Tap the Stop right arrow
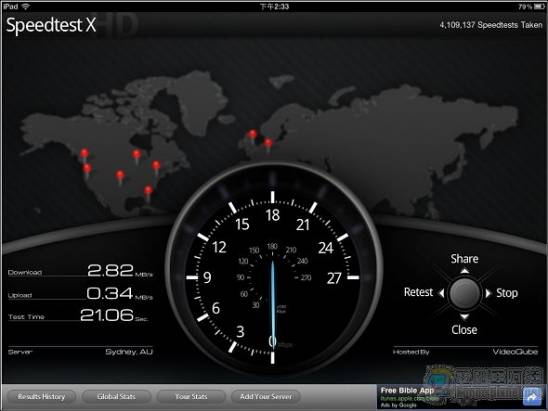 (x=488, y=293)
